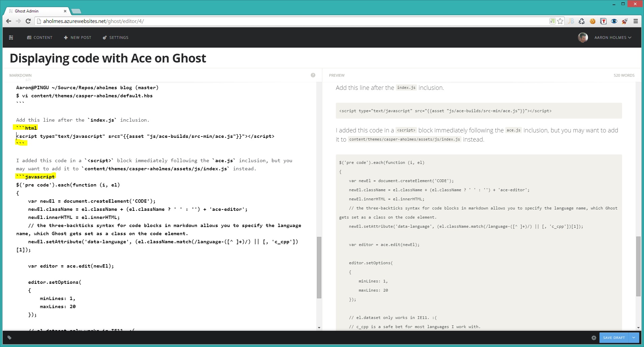This screenshot has height=347, width=644.
Task: Click the markdown scrollbar down arrow
Action: coord(319,328)
